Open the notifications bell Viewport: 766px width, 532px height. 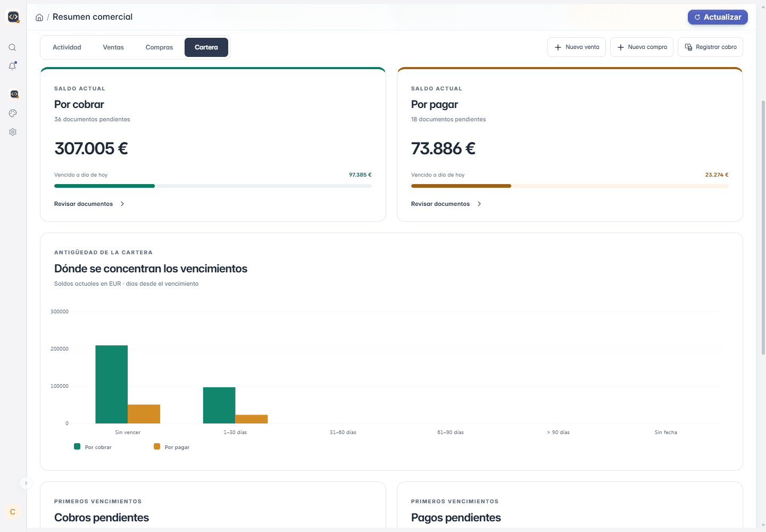click(12, 66)
